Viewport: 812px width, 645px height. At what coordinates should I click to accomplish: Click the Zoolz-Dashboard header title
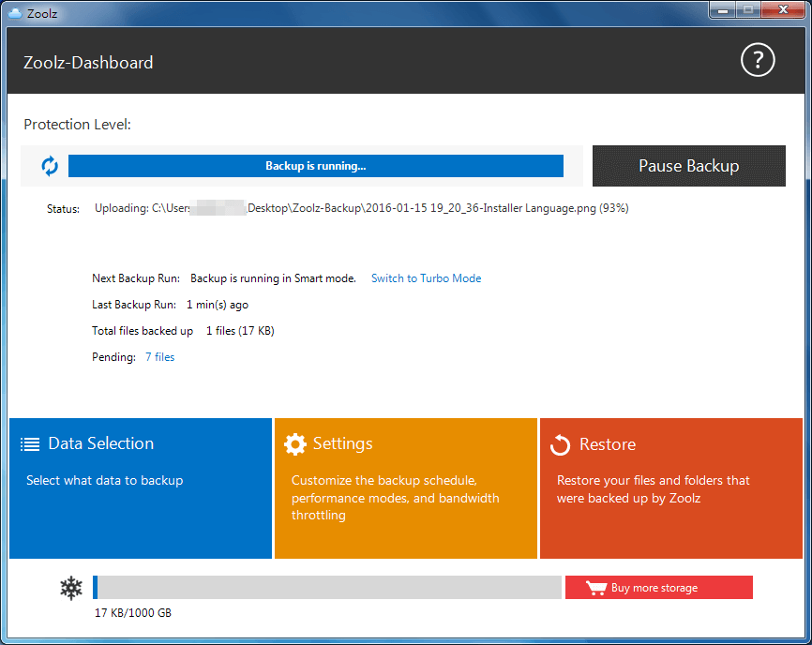(88, 63)
